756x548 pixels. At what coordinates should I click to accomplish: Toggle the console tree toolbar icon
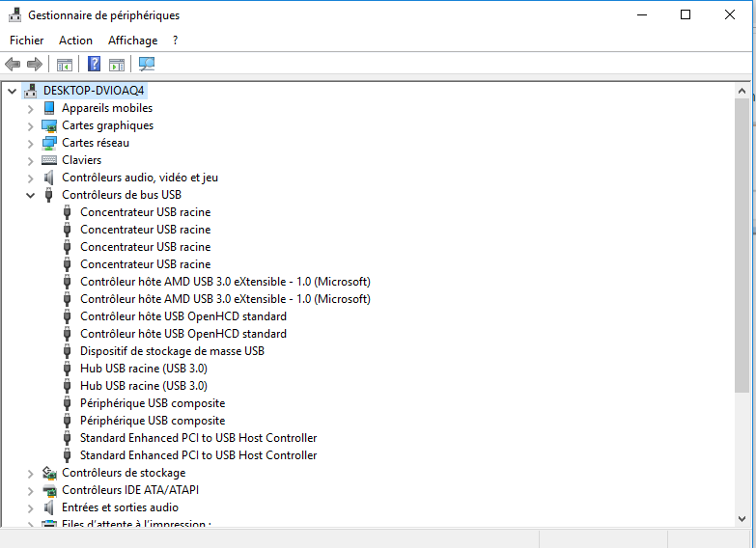coord(65,64)
